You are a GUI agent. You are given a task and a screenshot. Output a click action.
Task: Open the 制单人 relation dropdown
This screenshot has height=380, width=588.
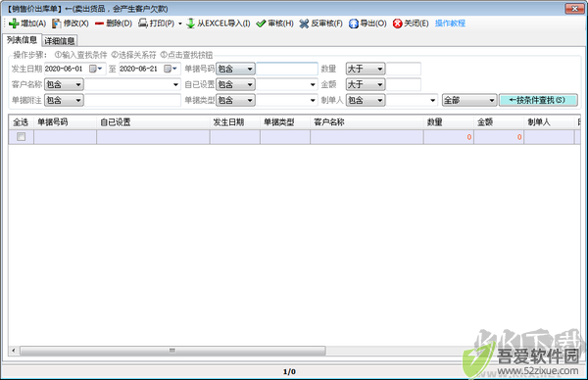tap(366, 100)
